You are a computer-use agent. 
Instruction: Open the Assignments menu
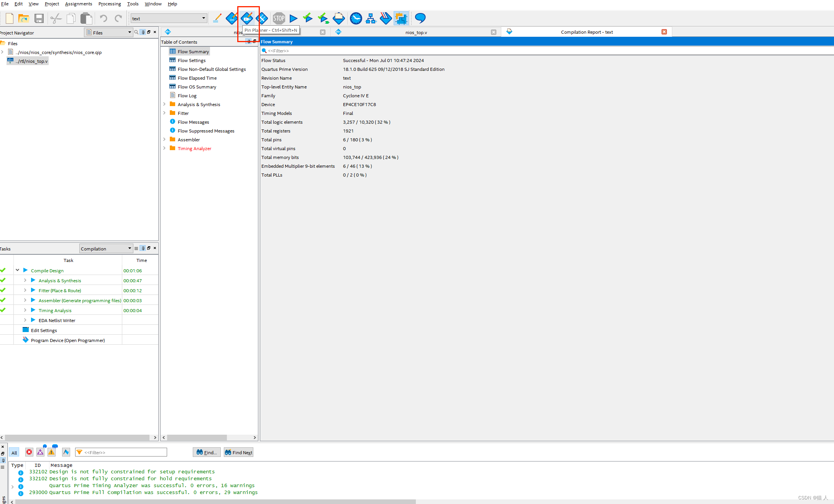click(x=79, y=4)
